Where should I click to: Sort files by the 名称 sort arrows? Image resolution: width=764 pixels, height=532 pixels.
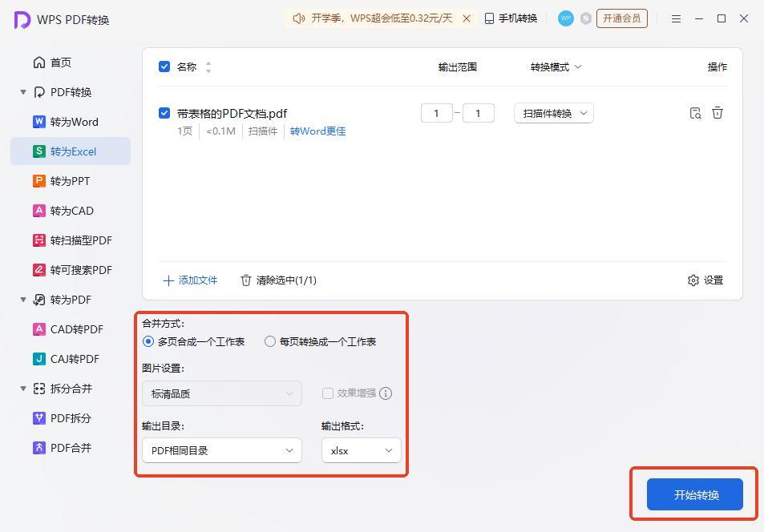(208, 67)
